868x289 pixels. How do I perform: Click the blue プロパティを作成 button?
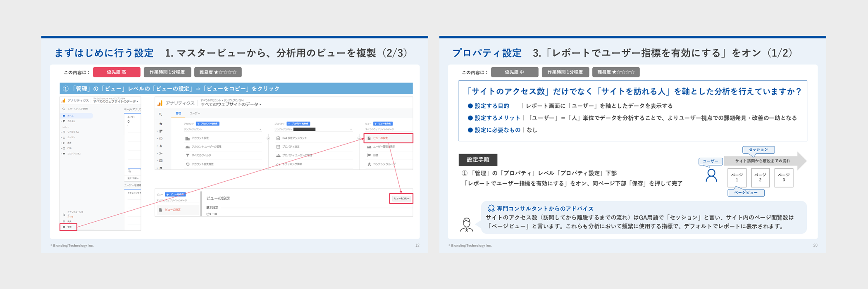[x=298, y=123]
